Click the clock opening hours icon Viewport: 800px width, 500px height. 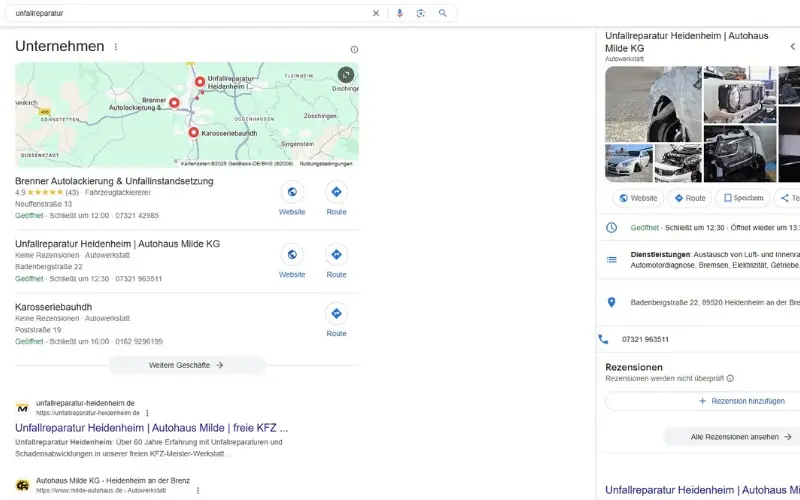611,228
